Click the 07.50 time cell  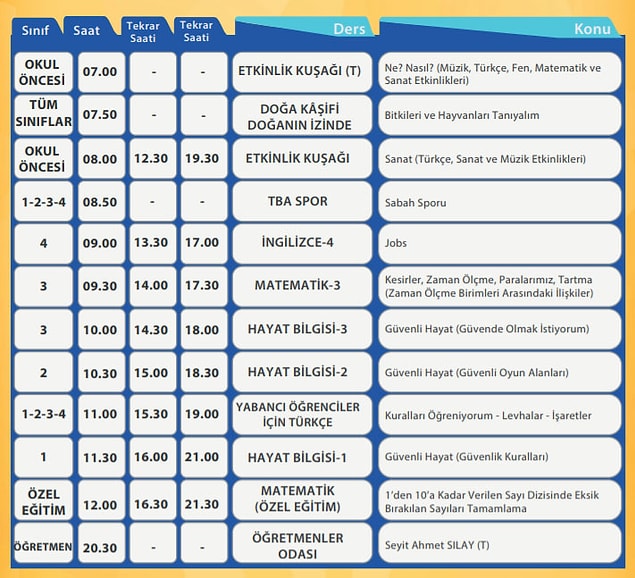pos(101,115)
